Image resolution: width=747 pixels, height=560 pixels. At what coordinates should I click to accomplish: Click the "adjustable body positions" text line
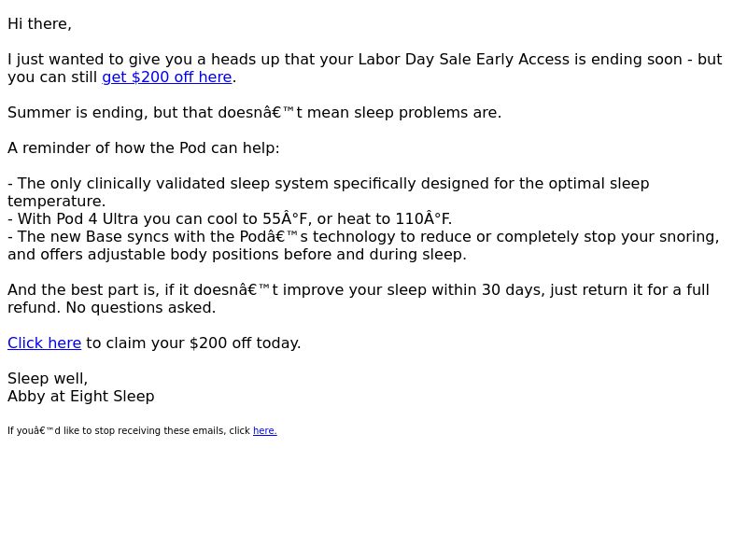pyautogui.click(x=237, y=254)
